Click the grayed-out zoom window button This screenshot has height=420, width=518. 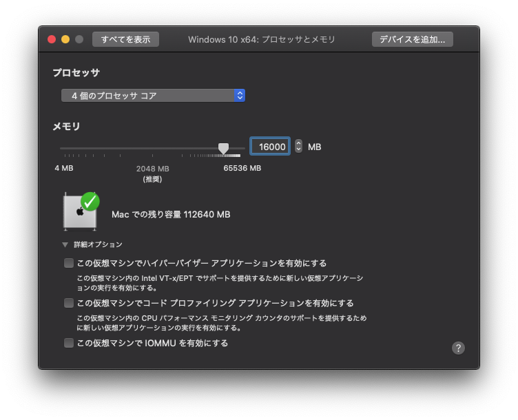tap(79, 39)
